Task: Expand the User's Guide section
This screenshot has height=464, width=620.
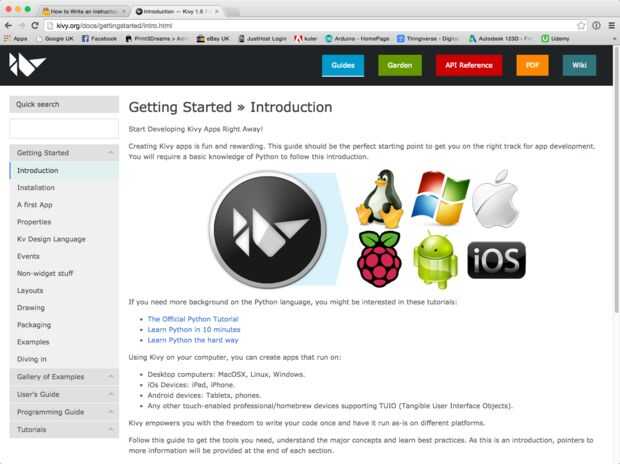Action: pos(64,394)
